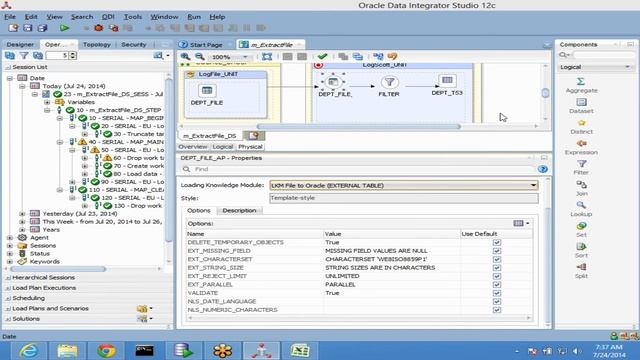Open the Logical components category dropdown
This screenshot has height=360, width=640.
click(x=627, y=67)
